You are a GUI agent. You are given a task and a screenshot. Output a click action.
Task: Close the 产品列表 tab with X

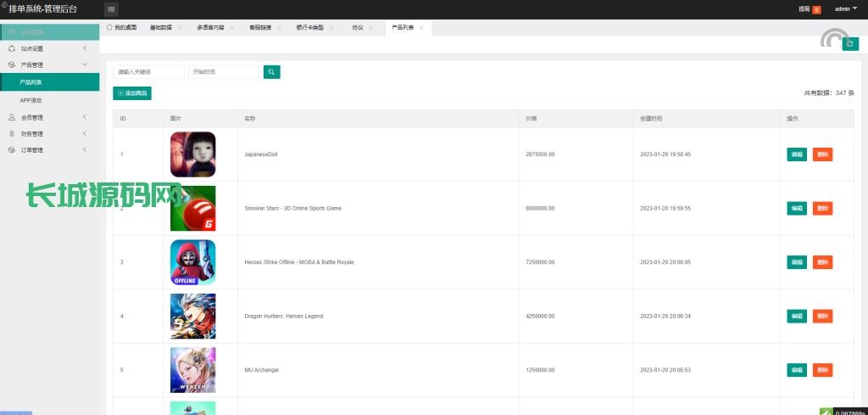tap(421, 27)
